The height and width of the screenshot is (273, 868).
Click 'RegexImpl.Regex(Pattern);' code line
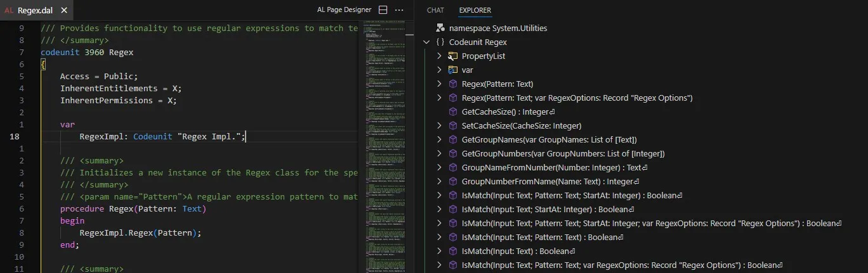pyautogui.click(x=140, y=232)
